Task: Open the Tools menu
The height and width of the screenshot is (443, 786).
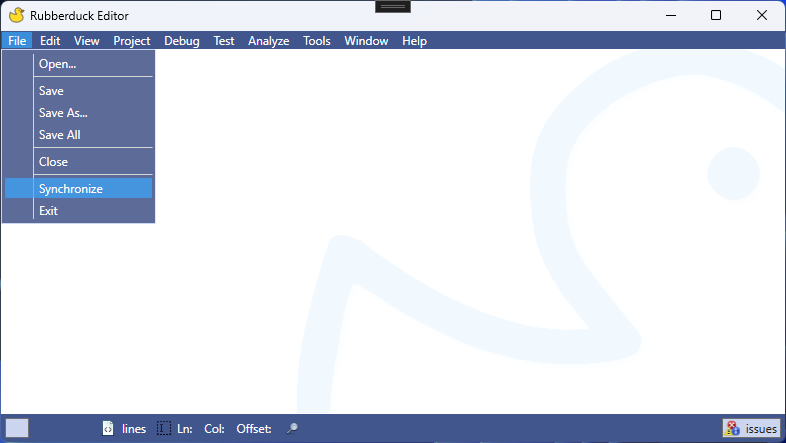Action: tap(317, 41)
